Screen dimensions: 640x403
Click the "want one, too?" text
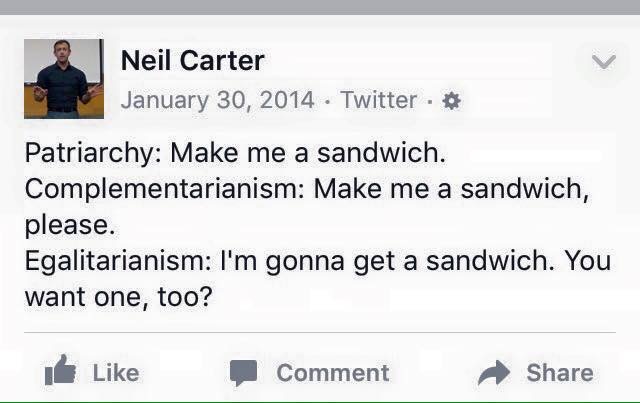pos(118,296)
